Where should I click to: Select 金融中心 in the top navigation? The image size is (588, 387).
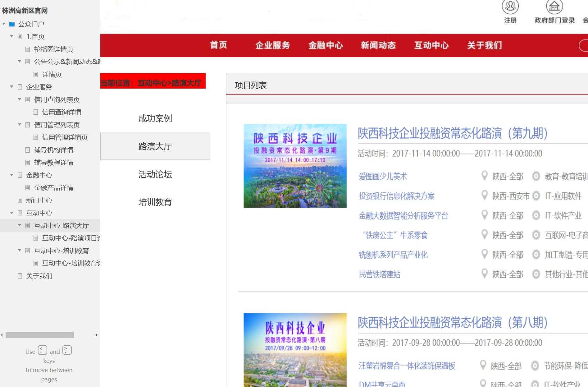tap(326, 45)
